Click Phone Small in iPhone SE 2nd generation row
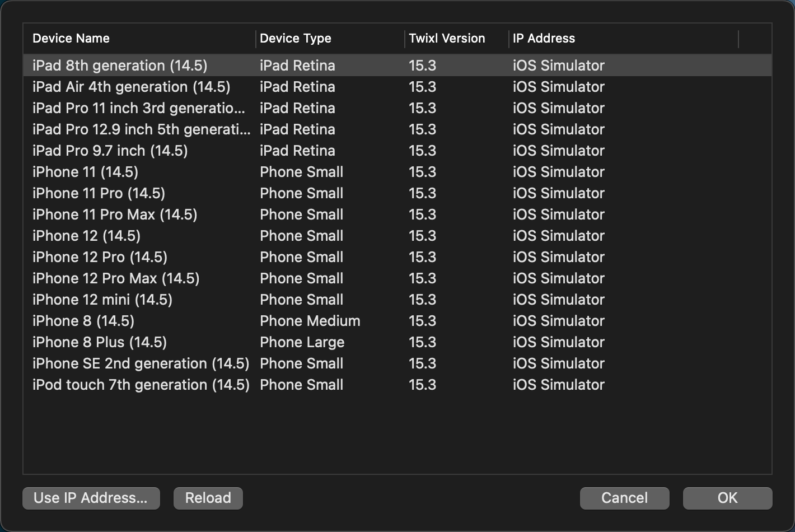 (302, 363)
